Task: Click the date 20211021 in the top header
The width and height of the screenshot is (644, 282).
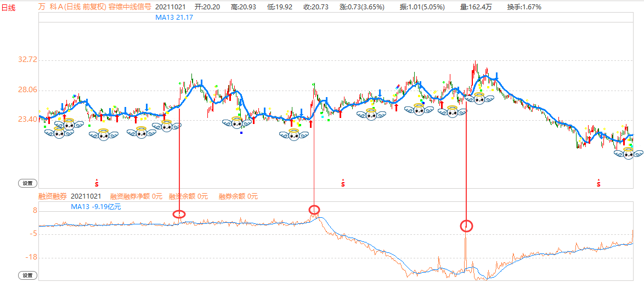Action: click(171, 7)
